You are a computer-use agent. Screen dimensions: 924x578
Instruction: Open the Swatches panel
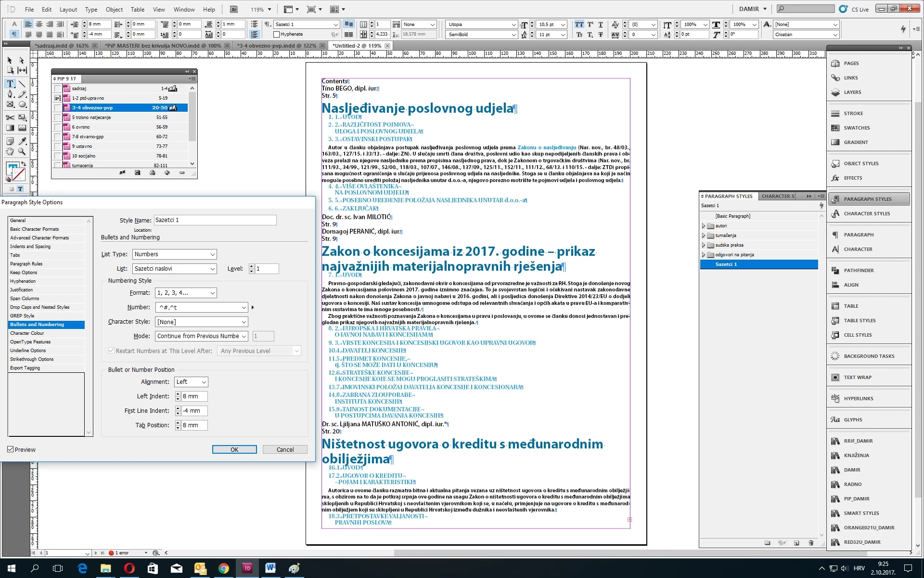point(856,128)
